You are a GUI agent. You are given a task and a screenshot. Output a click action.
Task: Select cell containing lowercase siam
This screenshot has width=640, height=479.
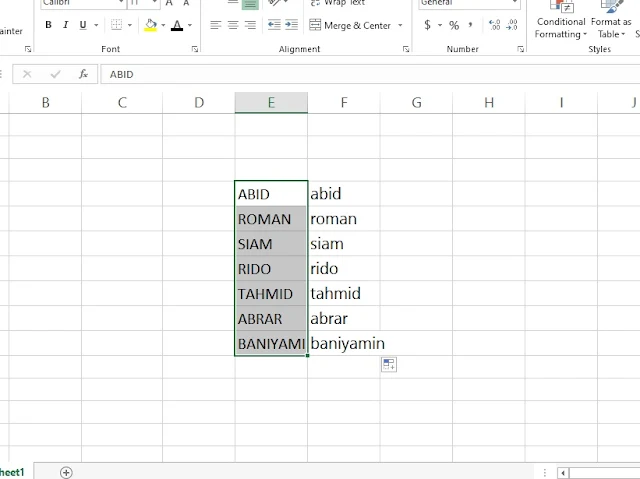tap(344, 244)
